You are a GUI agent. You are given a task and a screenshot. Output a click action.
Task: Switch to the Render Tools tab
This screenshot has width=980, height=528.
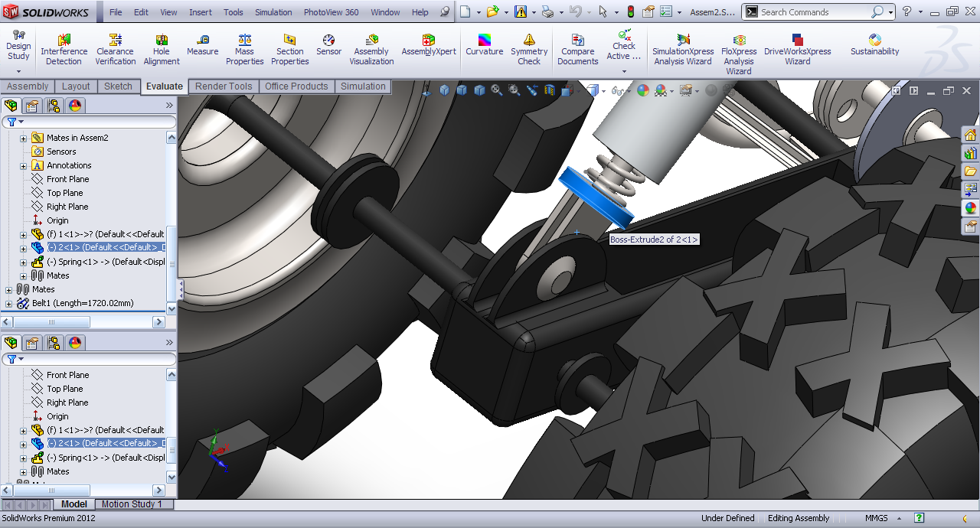tap(224, 86)
